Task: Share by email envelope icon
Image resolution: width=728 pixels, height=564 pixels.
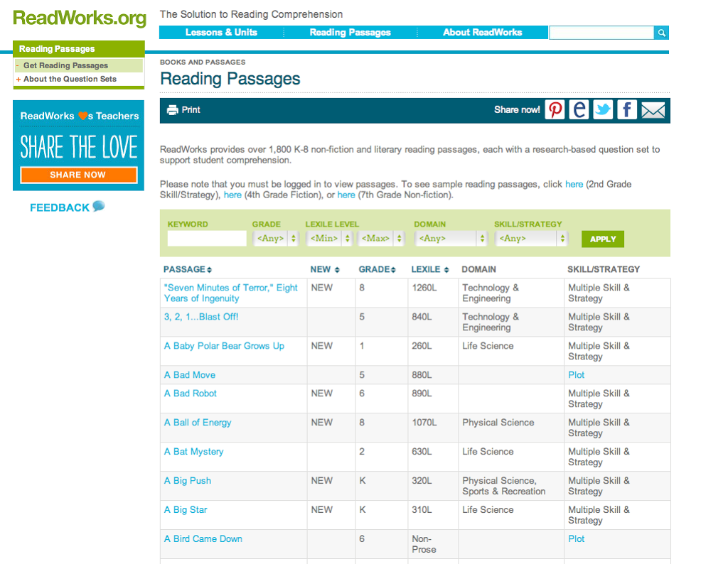Action: pos(653,110)
